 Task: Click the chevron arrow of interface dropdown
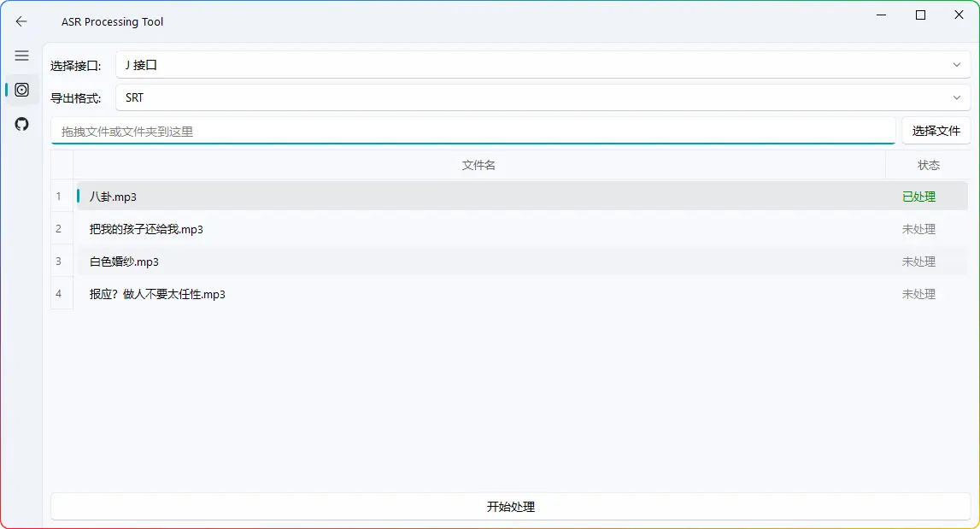(956, 65)
